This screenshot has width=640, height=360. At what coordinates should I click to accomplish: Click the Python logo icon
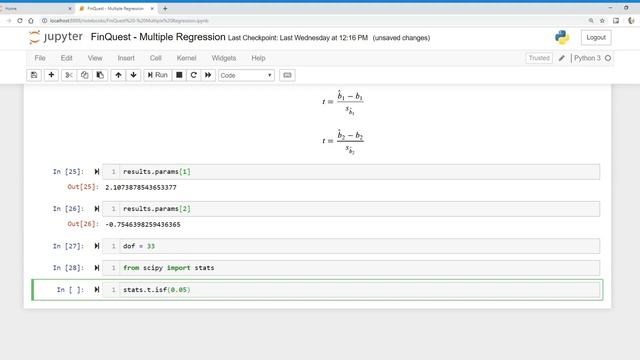(562, 38)
